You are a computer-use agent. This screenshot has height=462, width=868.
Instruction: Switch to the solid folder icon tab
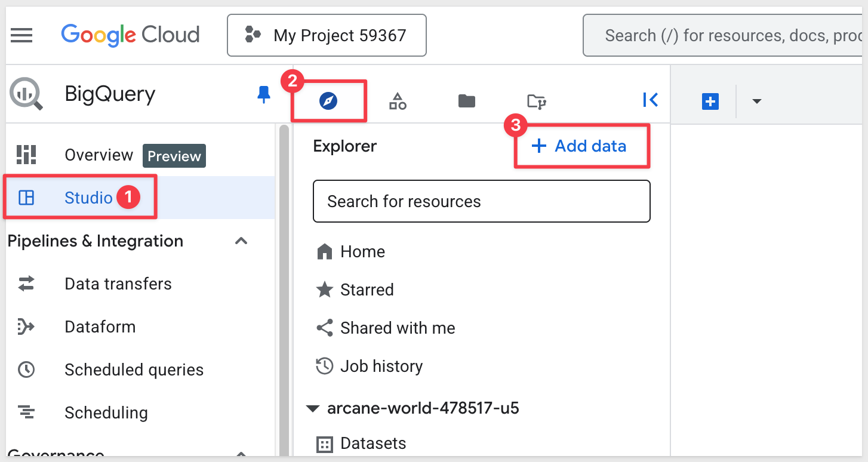click(466, 101)
